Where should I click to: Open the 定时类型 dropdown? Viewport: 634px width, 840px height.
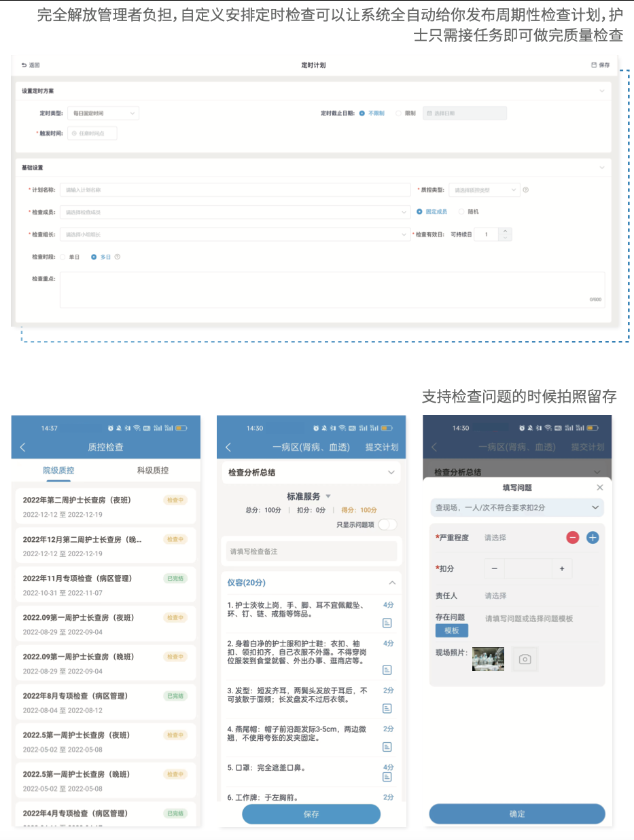click(103, 113)
